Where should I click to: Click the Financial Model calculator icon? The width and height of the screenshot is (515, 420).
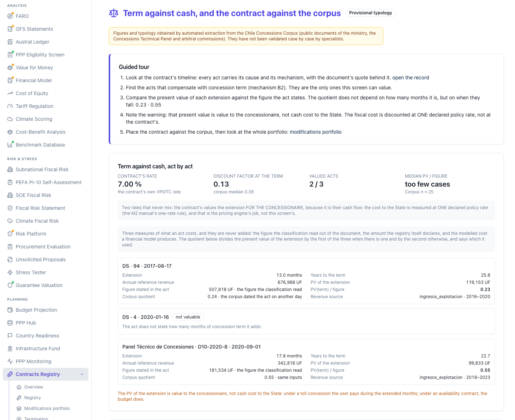pos(10,80)
